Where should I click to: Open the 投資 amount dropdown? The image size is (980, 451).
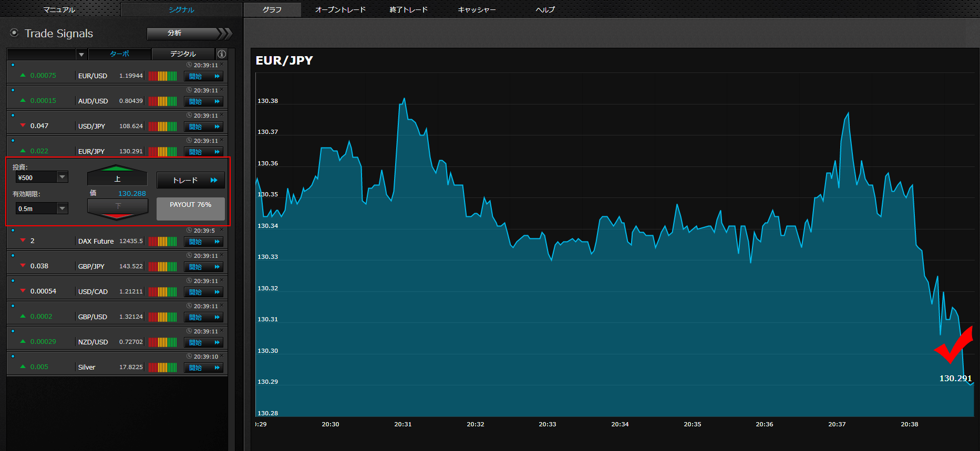(x=63, y=177)
